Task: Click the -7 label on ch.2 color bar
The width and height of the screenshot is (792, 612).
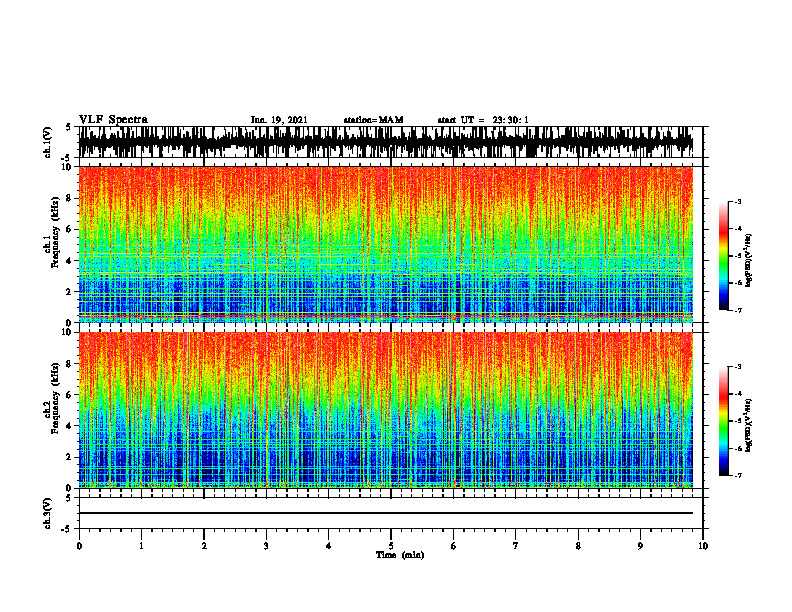Action: 737,476
